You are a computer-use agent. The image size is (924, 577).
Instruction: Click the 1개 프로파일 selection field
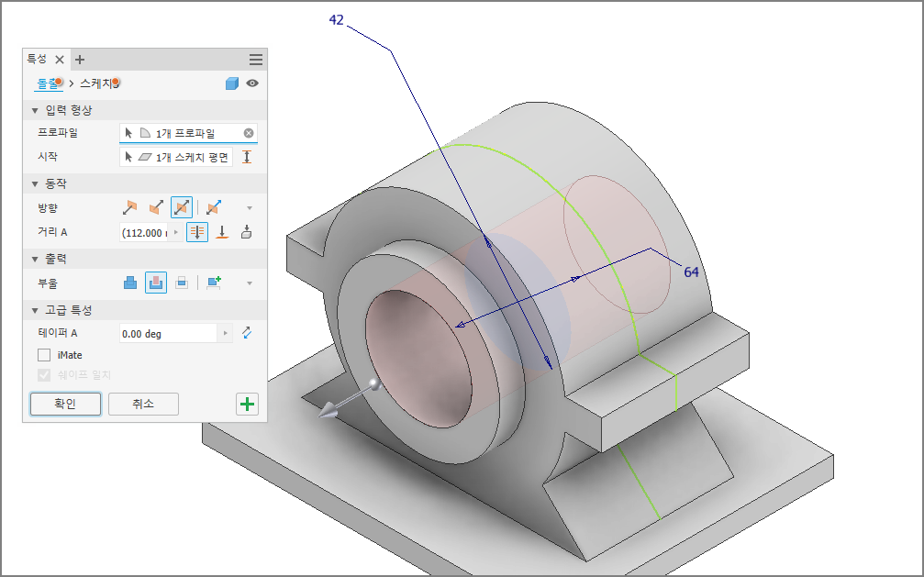[188, 133]
